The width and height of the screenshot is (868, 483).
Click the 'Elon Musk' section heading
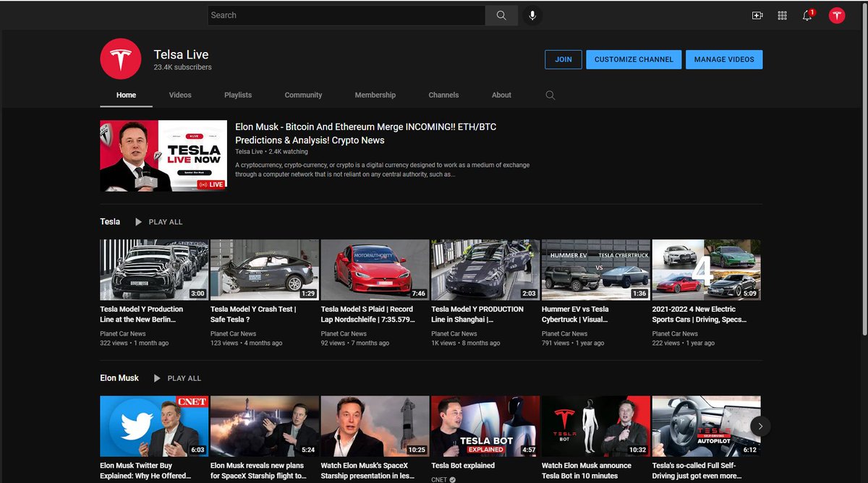(x=119, y=378)
